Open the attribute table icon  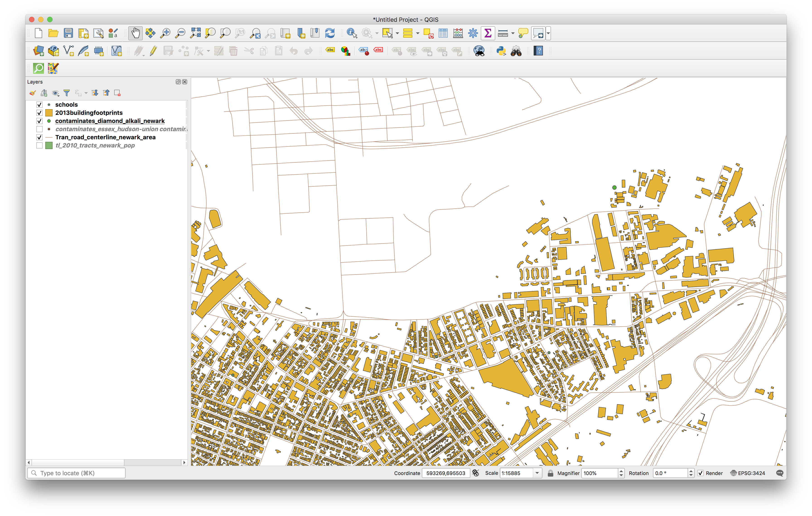pyautogui.click(x=443, y=33)
